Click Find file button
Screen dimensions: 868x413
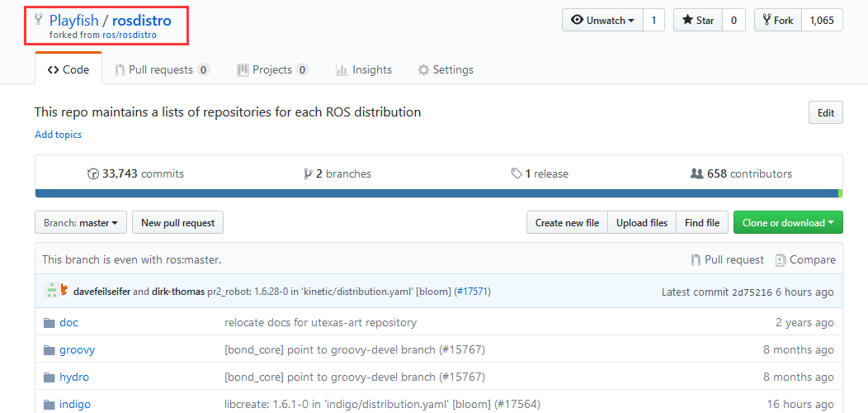point(702,223)
